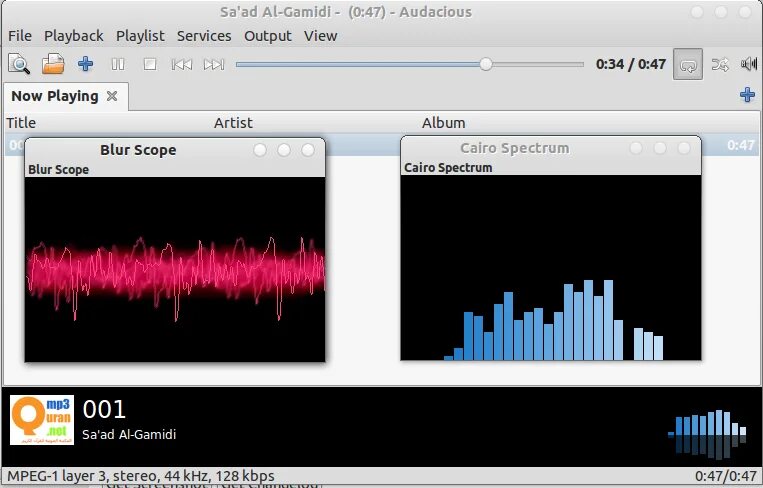Click the seek slider handle
Screen dimensions: 763x488
coord(486,64)
